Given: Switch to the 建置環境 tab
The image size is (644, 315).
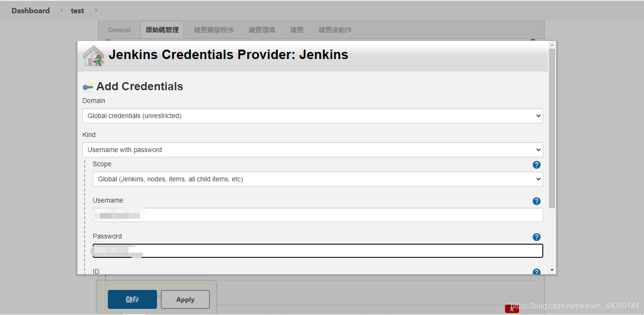Looking at the screenshot, I should 262,30.
